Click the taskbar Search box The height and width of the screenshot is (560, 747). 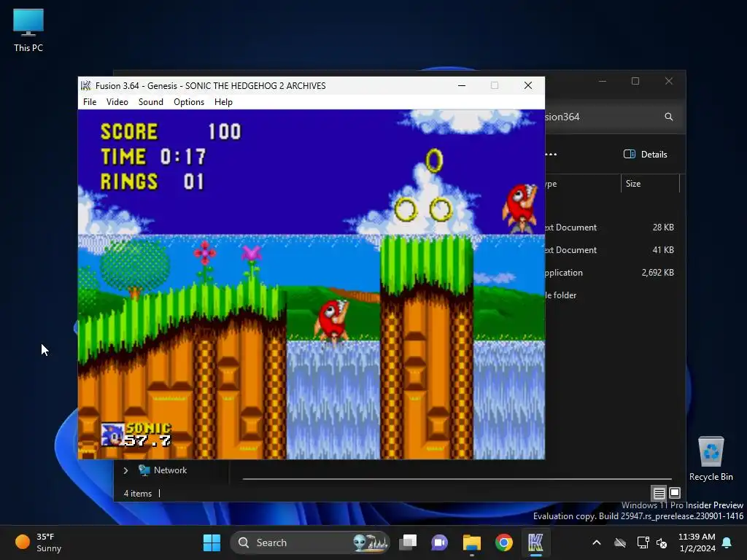click(309, 542)
